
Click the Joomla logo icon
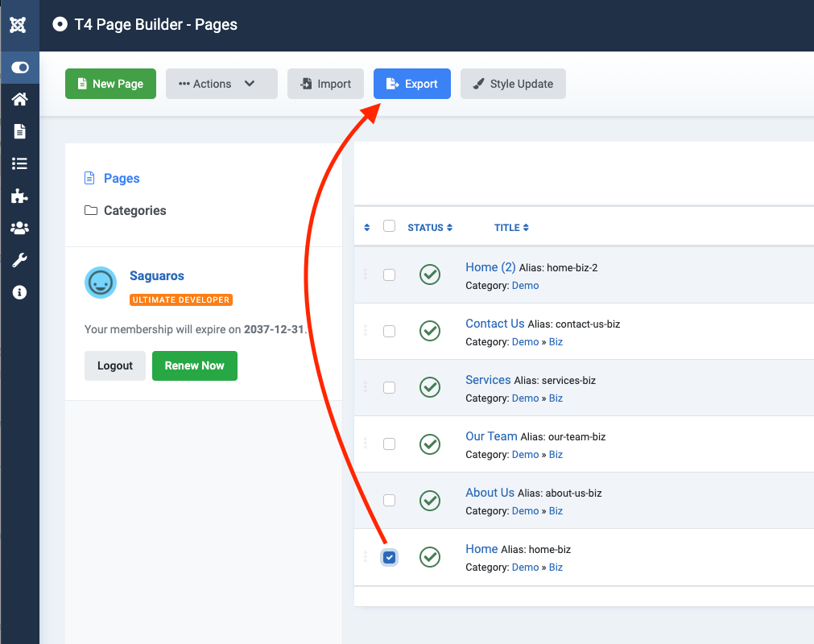pyautogui.click(x=19, y=25)
